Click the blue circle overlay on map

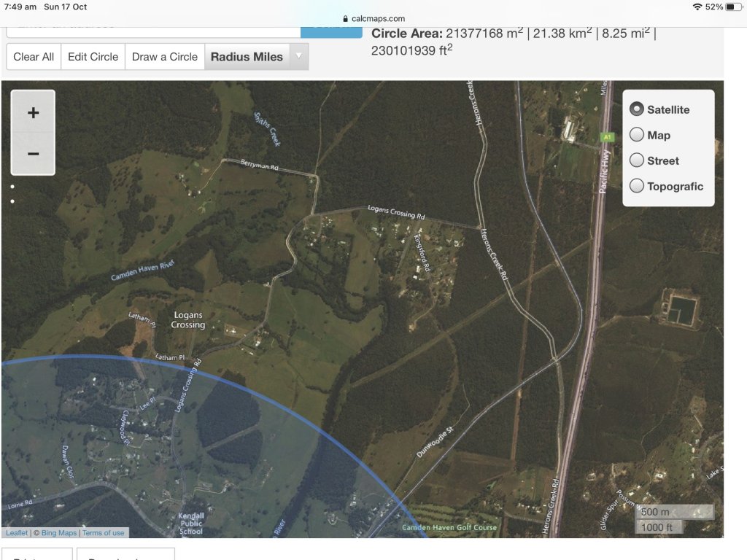click(x=146, y=452)
